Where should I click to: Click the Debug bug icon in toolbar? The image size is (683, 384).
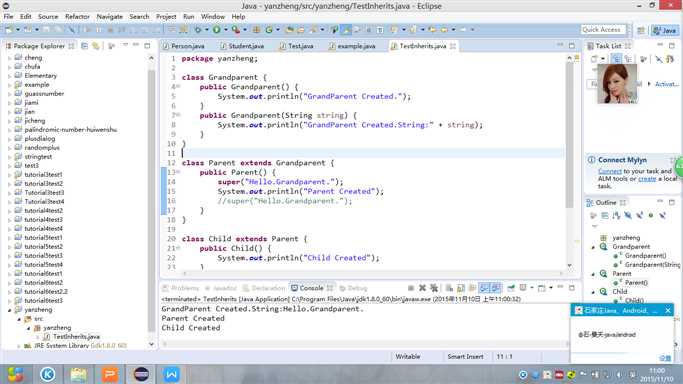tap(197, 30)
